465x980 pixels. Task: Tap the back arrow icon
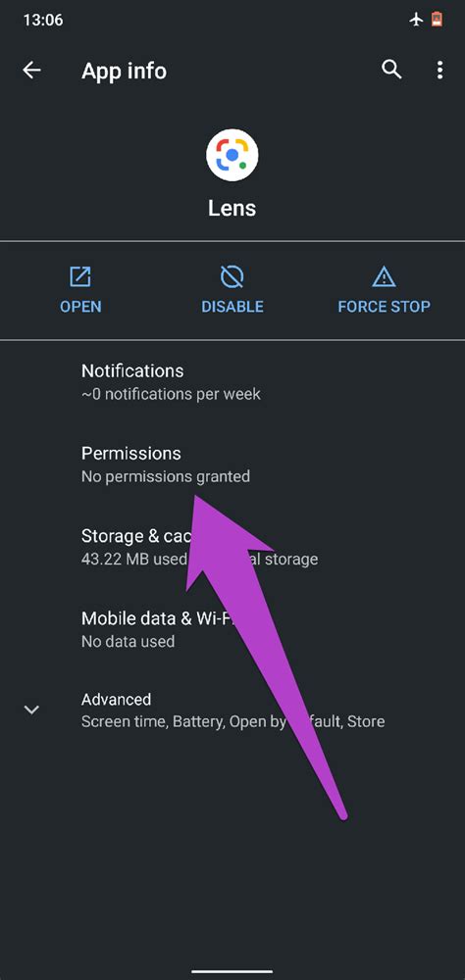click(x=31, y=71)
